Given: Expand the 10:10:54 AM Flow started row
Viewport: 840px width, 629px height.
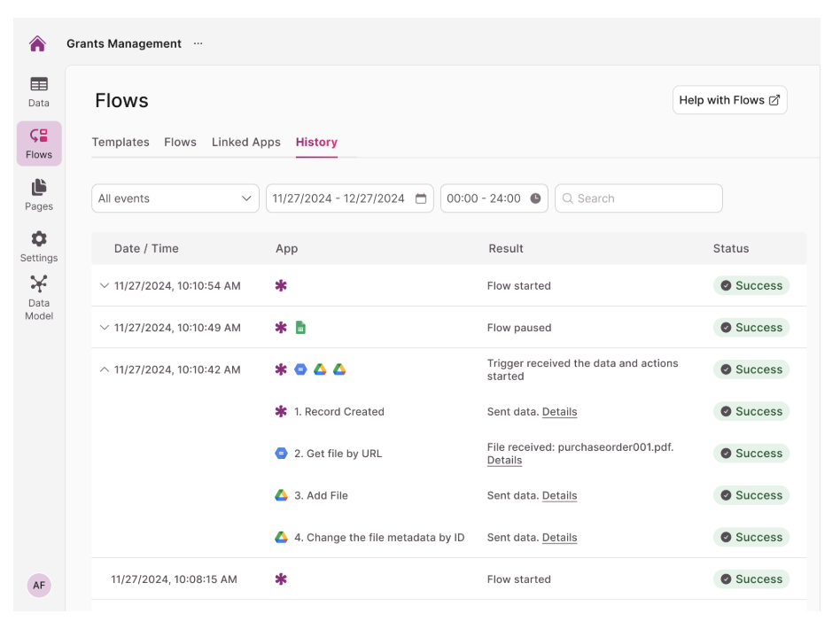Looking at the screenshot, I should pos(105,286).
